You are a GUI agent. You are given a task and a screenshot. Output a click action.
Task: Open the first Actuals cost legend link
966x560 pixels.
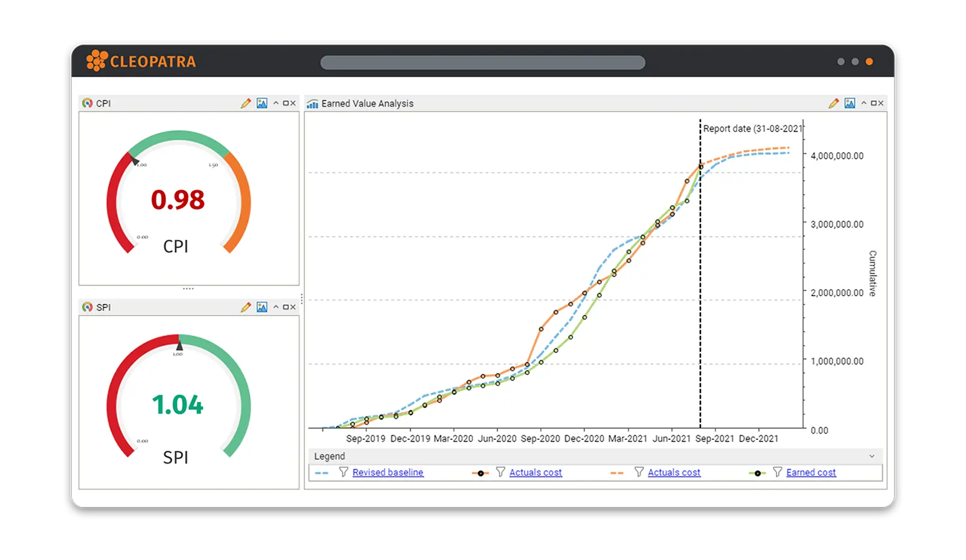[x=536, y=472]
